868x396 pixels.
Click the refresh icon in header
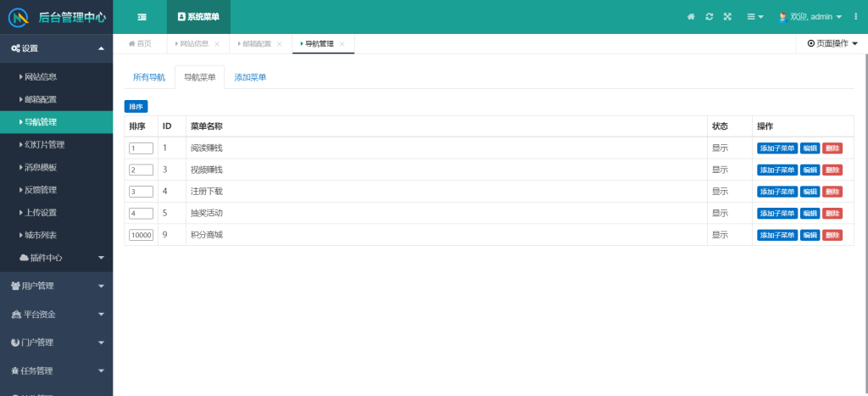tap(709, 17)
